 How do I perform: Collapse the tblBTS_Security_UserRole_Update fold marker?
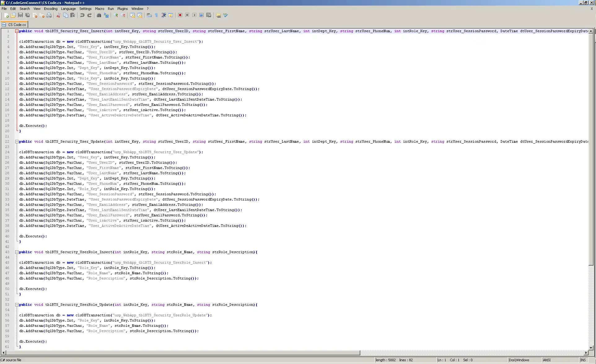[x=17, y=305]
